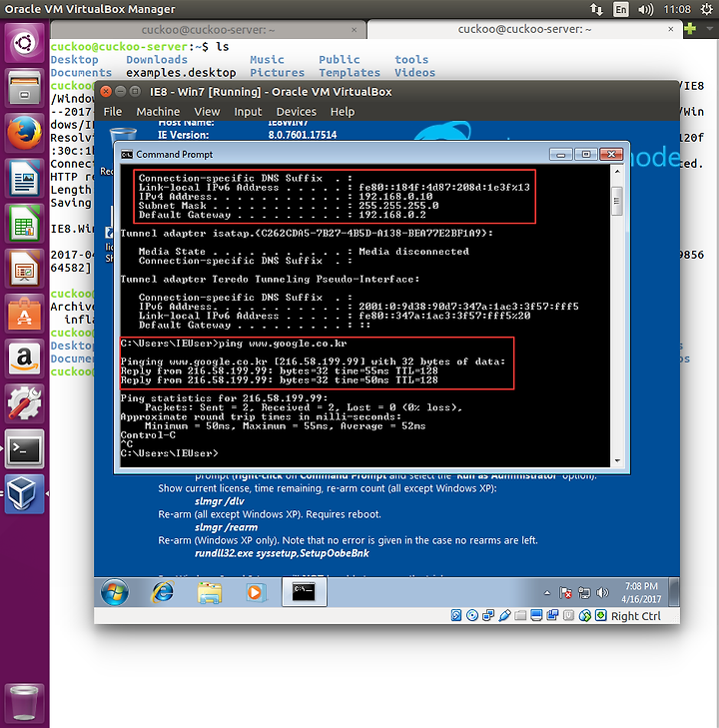Open the Command Prompt title icon system menu

point(127,154)
